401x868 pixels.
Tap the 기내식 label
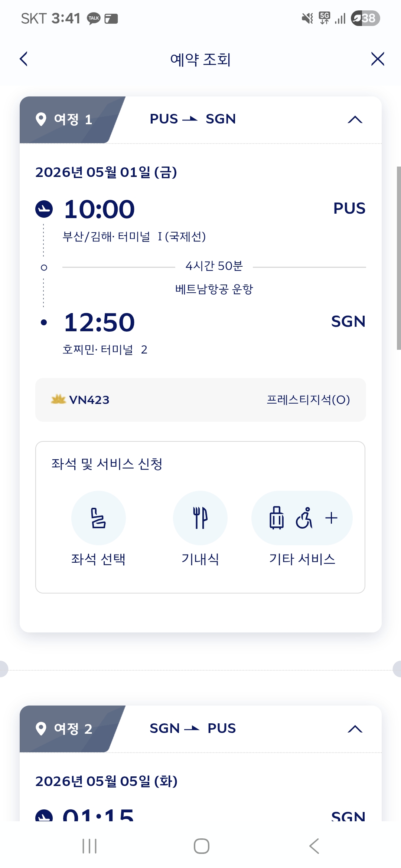[200, 559]
